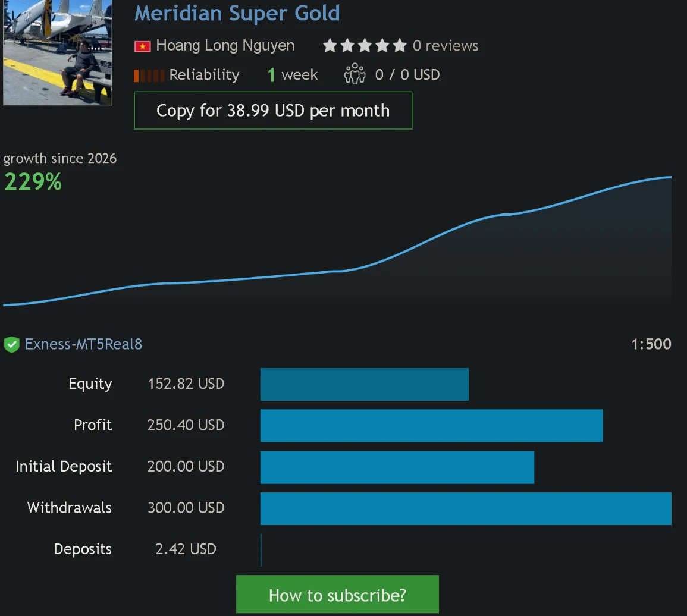Click the How to subscribe? button
687x616 pixels.
tap(337, 595)
